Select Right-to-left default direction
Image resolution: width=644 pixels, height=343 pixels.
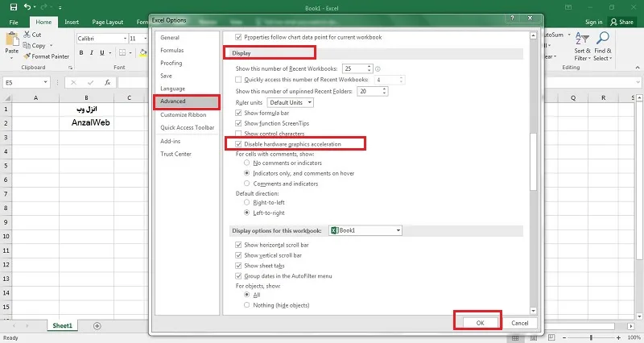(x=247, y=203)
